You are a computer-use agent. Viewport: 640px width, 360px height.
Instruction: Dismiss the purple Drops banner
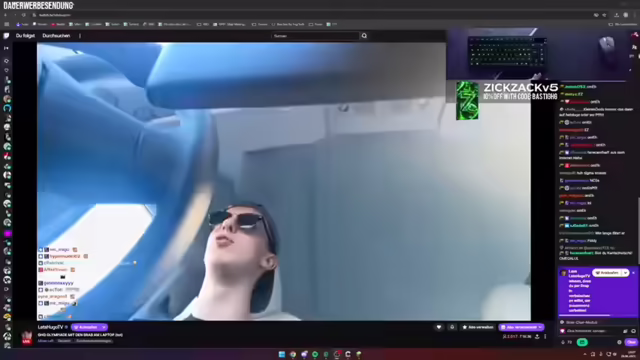[x=633, y=272]
